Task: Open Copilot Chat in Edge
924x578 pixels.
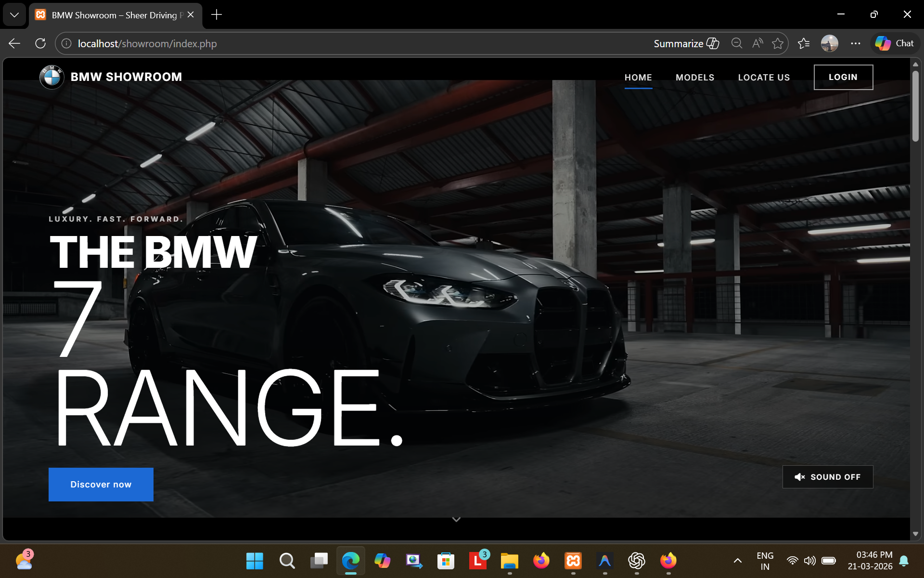Action: (894, 43)
